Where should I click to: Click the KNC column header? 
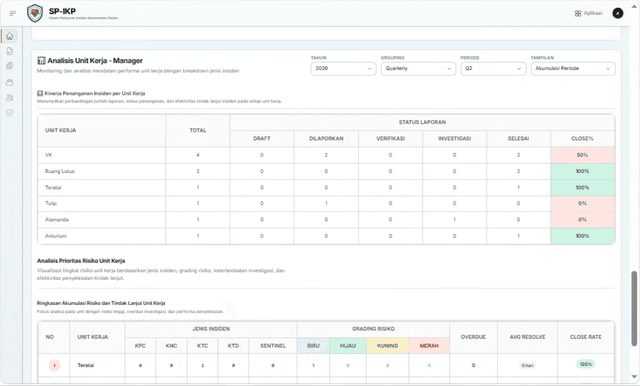[171, 346]
